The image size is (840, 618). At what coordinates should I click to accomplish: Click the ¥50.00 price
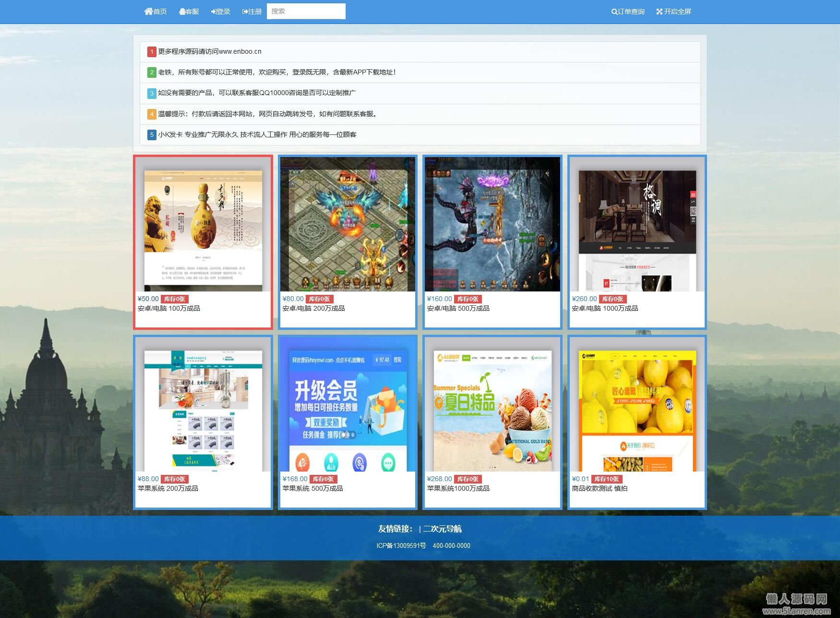148,299
